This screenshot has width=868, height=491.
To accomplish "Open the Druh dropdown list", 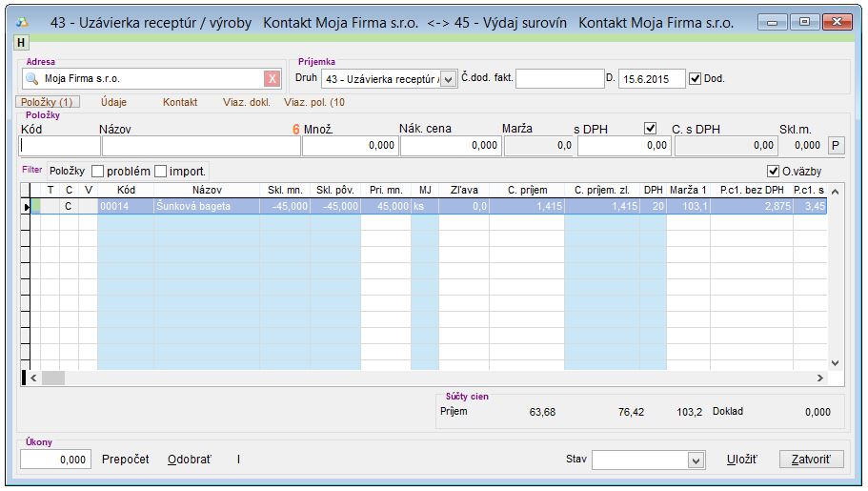I will pos(450,79).
